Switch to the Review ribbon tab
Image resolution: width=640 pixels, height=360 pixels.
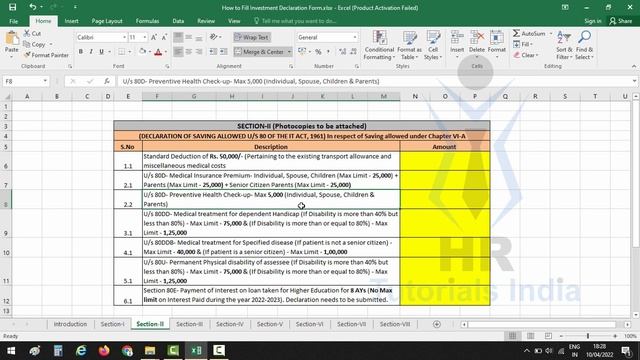coord(206,21)
